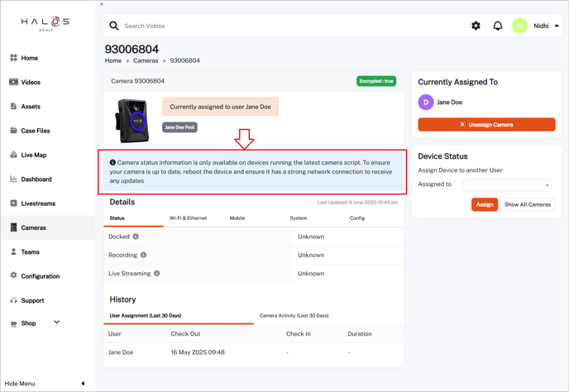Switch to the Config tab

(x=357, y=218)
